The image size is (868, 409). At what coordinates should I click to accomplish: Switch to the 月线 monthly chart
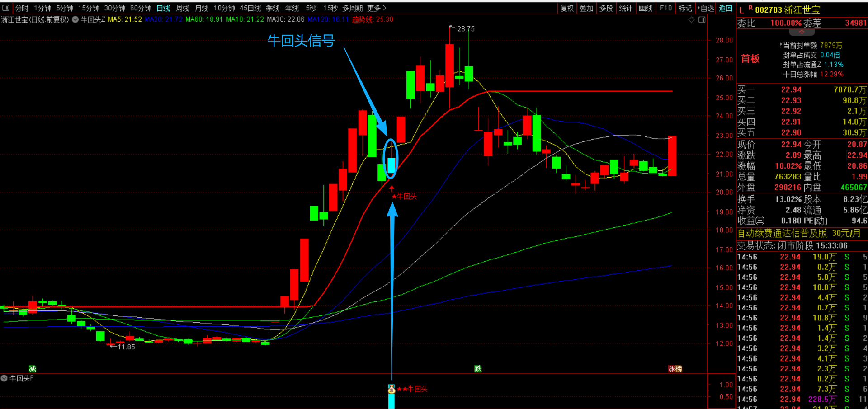[202, 8]
